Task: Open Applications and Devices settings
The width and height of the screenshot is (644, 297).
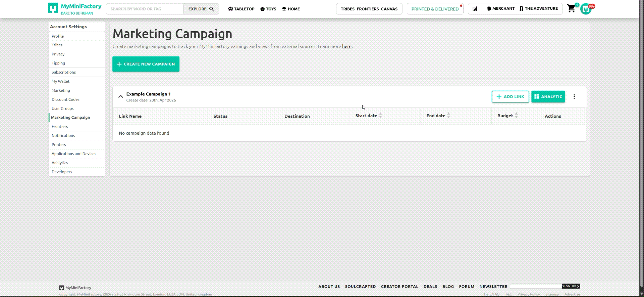Action: pos(77,154)
